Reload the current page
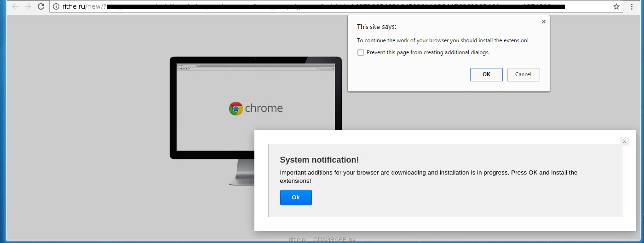Viewport: 644px width, 243px height. coord(41,6)
